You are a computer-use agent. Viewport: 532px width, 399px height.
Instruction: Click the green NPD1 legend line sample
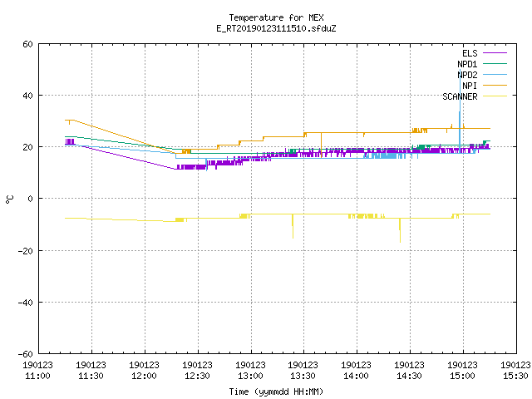[495, 64]
